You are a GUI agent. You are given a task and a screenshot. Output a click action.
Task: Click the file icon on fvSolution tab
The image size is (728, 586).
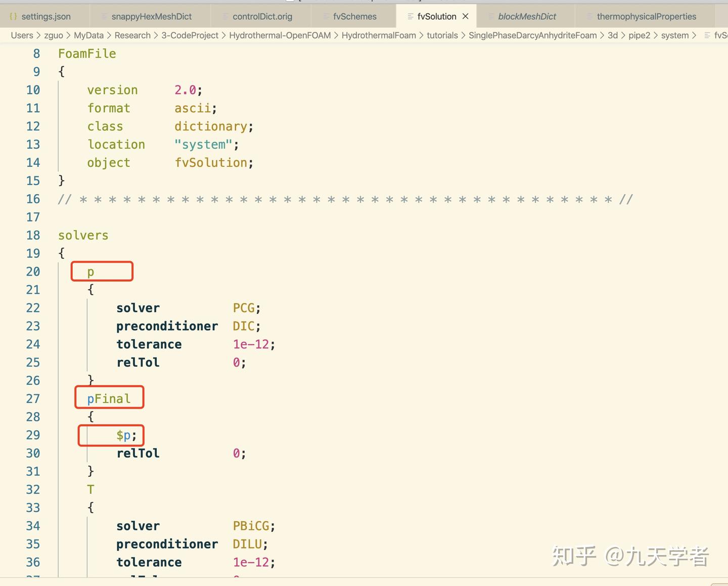coord(411,17)
